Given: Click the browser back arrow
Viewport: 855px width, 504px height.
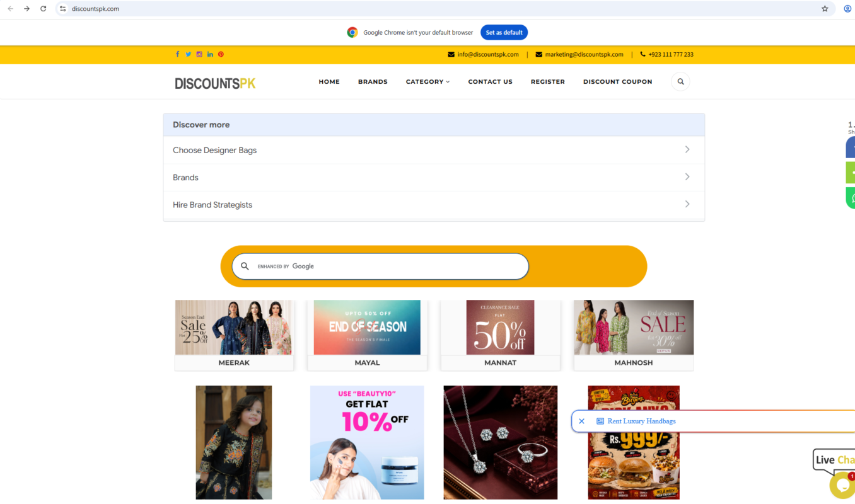Looking at the screenshot, I should (10, 9).
